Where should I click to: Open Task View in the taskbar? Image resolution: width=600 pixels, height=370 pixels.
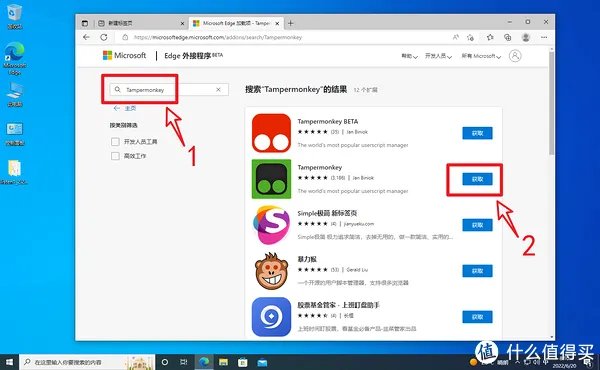pos(184,362)
